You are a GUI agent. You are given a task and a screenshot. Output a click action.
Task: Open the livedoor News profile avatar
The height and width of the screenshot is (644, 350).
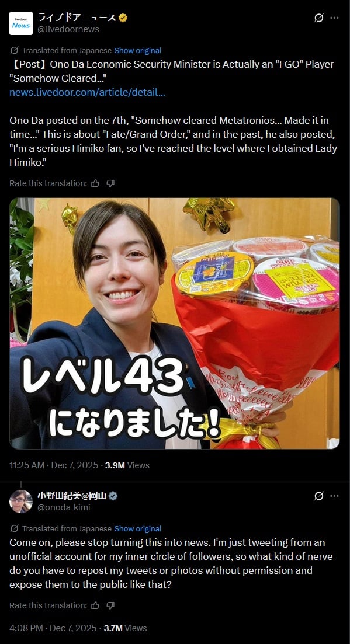[x=21, y=23]
